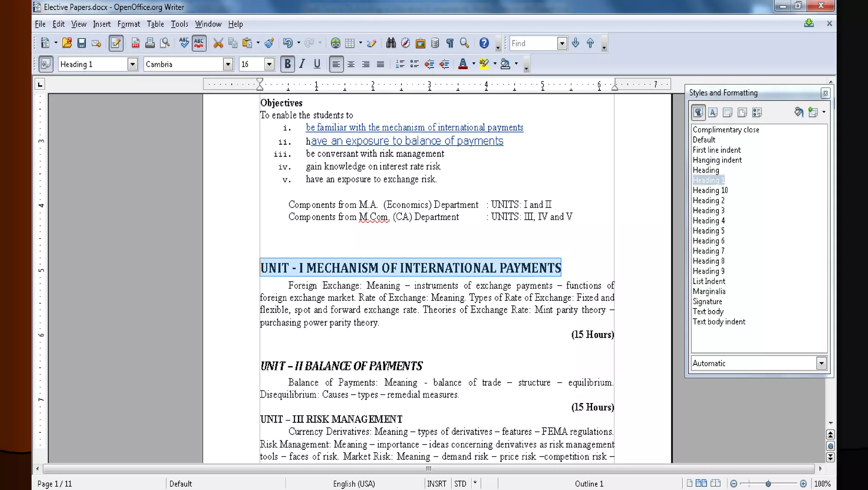Toggle Bold formatting button
Image resolution: width=868 pixels, height=490 pixels.
click(x=287, y=64)
